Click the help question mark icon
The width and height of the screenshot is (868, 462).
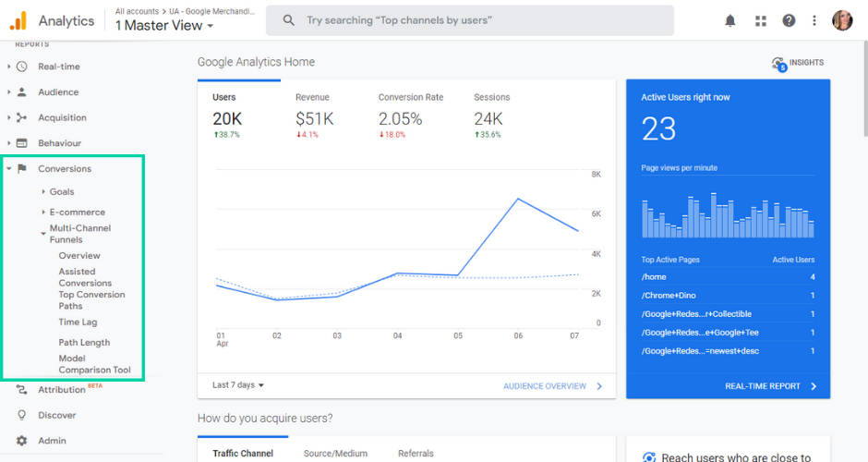[789, 20]
